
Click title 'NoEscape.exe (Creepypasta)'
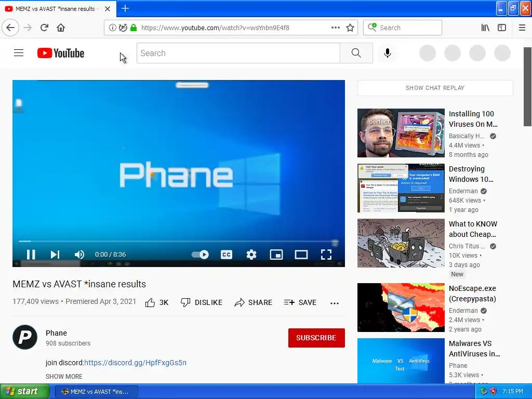pyautogui.click(x=472, y=294)
